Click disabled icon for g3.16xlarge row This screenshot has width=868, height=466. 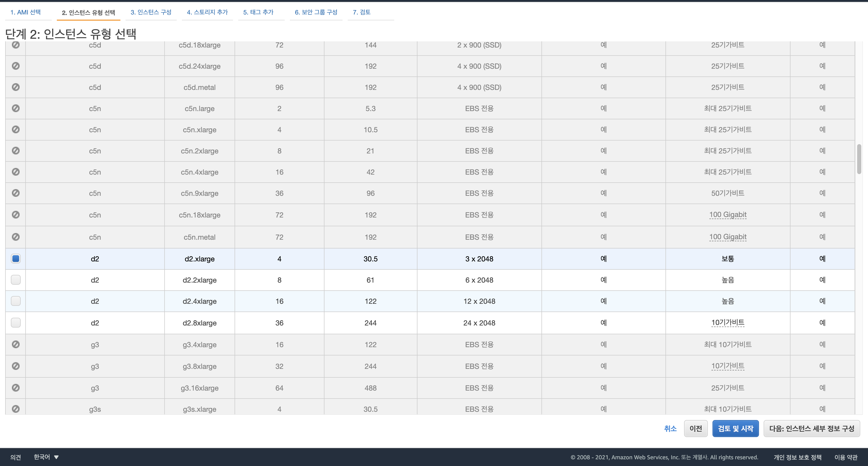tap(16, 387)
